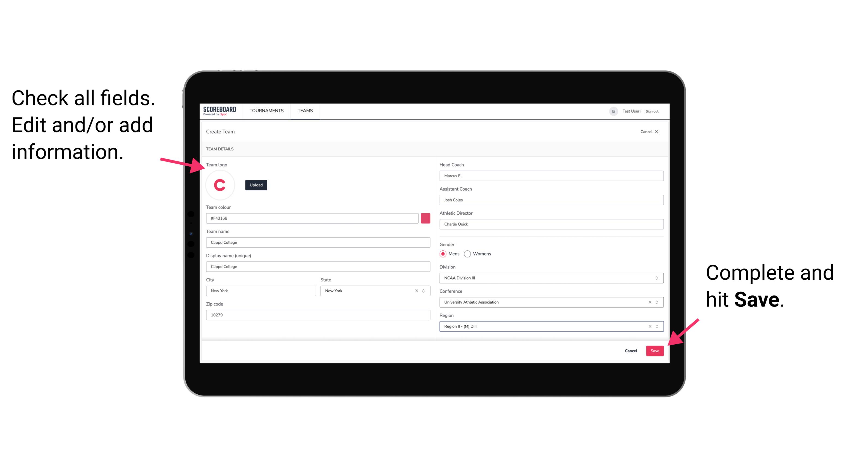Expand the Region dropdown selector
868x467 pixels.
(657, 327)
